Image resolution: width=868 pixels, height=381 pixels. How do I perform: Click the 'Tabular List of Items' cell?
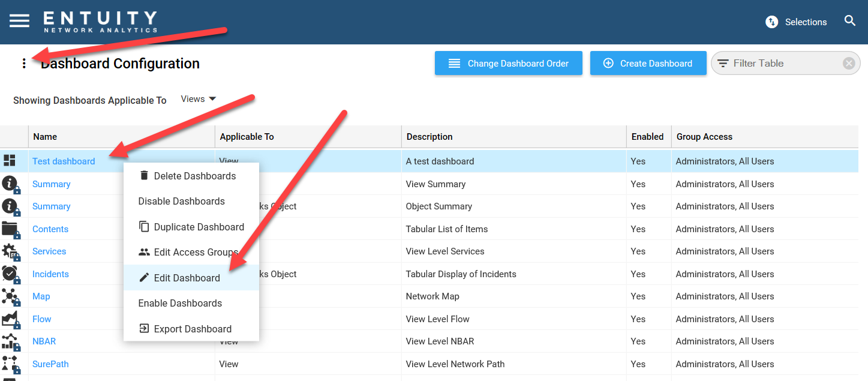pyautogui.click(x=513, y=229)
